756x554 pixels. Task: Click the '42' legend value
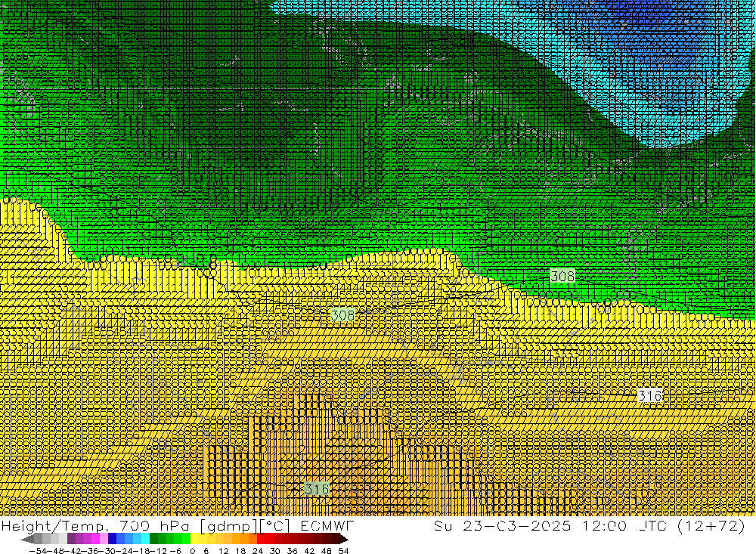click(309, 551)
